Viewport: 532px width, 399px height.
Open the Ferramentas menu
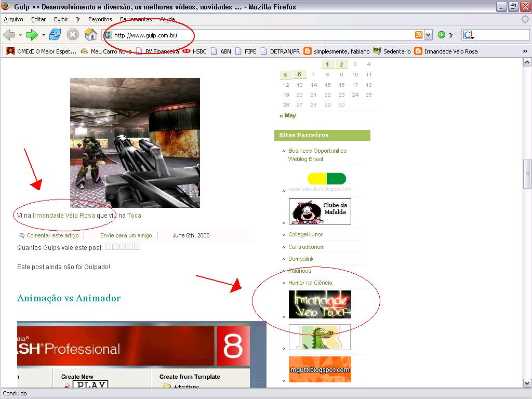(x=136, y=19)
